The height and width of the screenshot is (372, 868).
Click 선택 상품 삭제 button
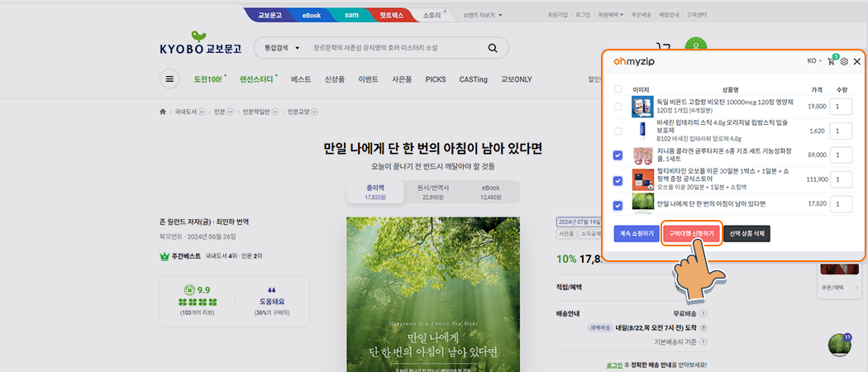point(746,234)
